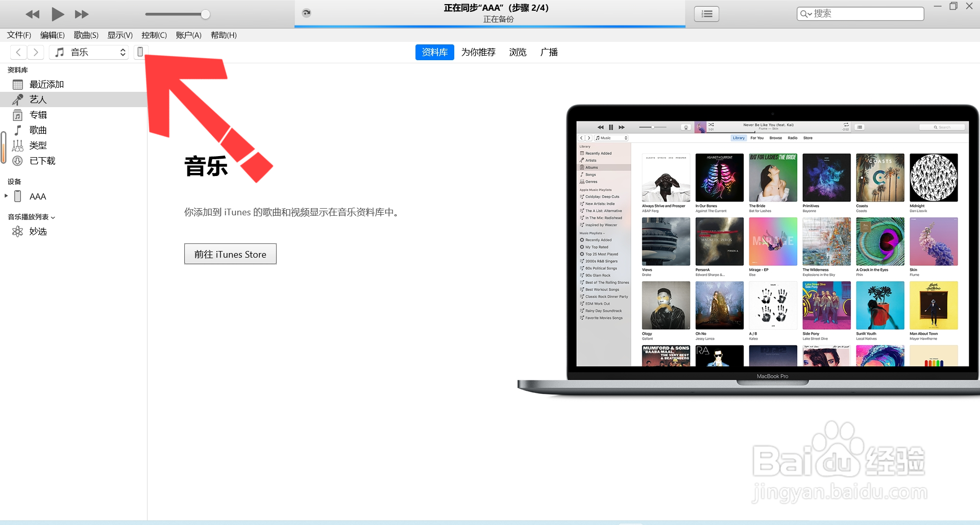
Task: Click the 前往 iTunes Store button
Action: (x=230, y=254)
